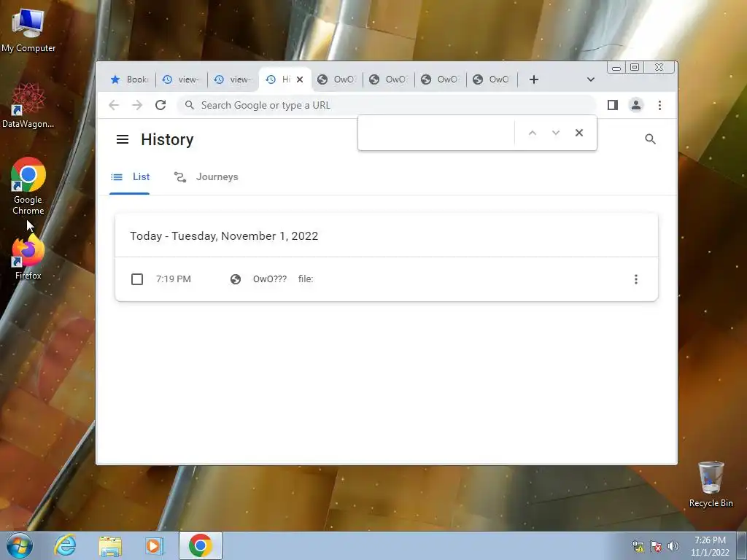747x560 pixels.
Task: Switch to the second OwO tab
Action: pos(388,79)
